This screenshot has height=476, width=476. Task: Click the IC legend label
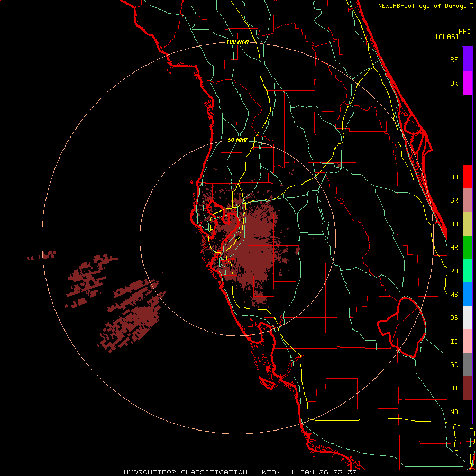pos(454,342)
